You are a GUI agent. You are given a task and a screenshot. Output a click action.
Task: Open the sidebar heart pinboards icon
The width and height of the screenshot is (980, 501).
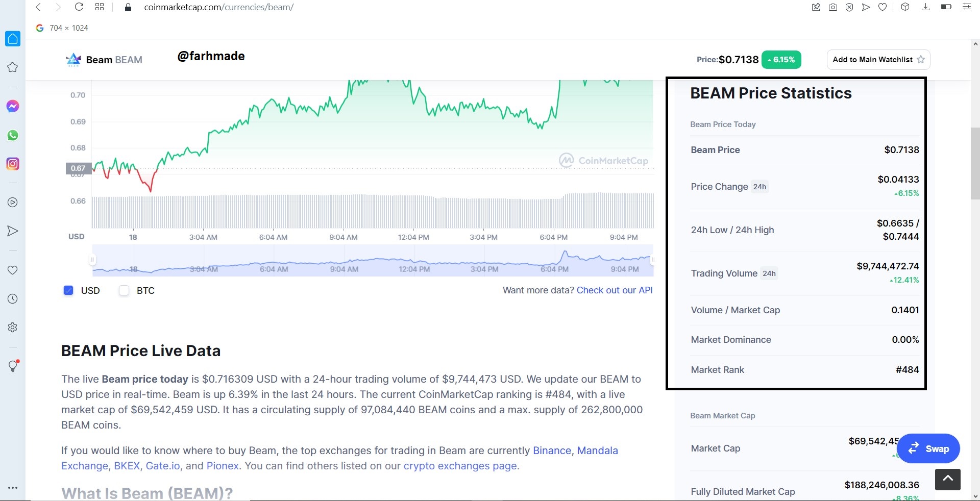(x=13, y=270)
